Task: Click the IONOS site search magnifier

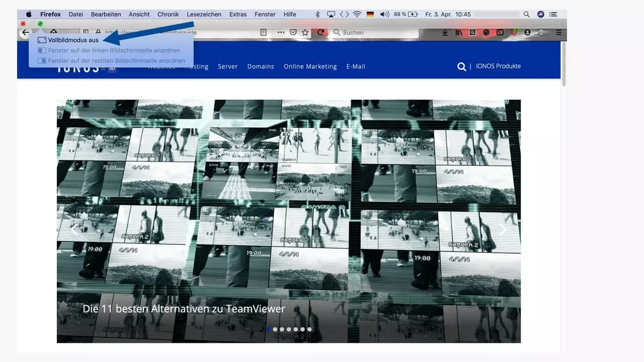Action: (461, 66)
